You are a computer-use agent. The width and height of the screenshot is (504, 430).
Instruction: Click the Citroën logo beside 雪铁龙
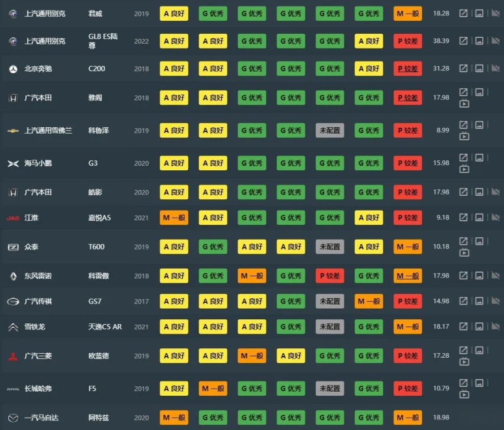[13, 327]
